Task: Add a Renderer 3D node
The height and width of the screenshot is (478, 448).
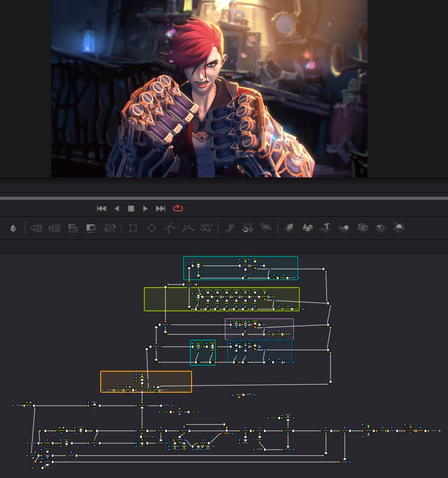Action: (x=399, y=227)
